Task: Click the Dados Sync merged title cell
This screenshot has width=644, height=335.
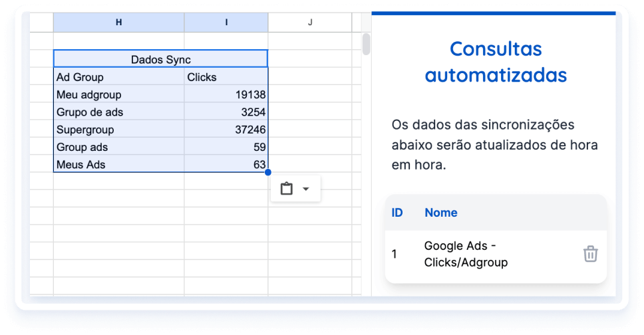Action: coord(160,59)
